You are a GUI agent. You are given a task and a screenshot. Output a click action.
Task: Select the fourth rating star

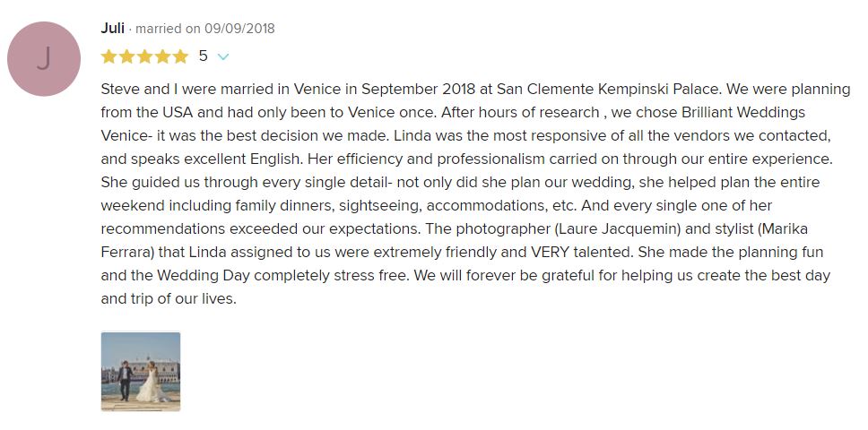(x=163, y=56)
